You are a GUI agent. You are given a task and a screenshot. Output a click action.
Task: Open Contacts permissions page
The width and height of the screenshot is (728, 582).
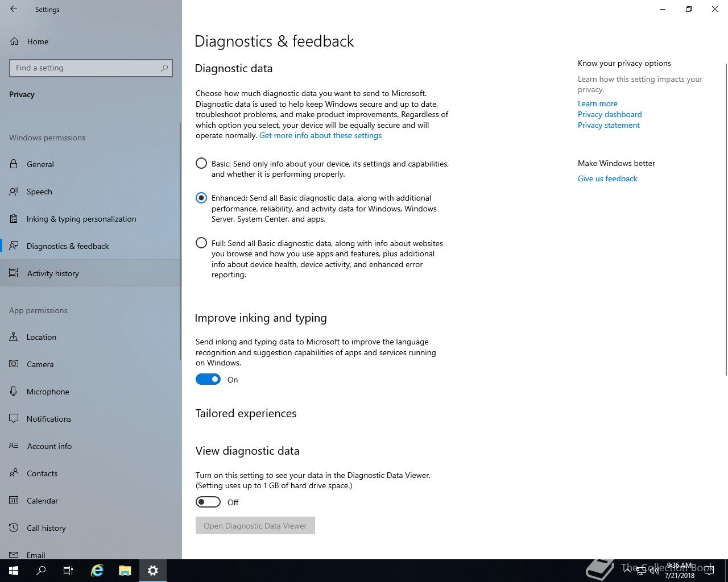click(x=91, y=473)
